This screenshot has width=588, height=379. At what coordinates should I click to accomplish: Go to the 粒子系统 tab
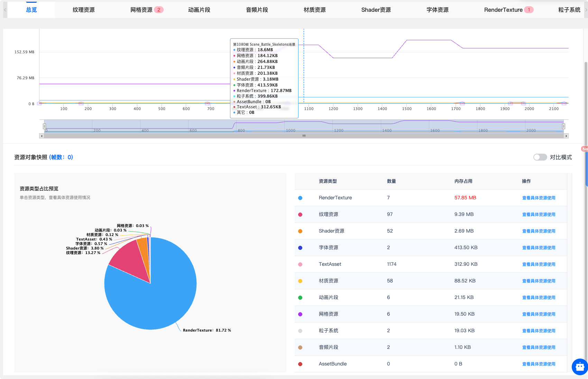point(569,10)
